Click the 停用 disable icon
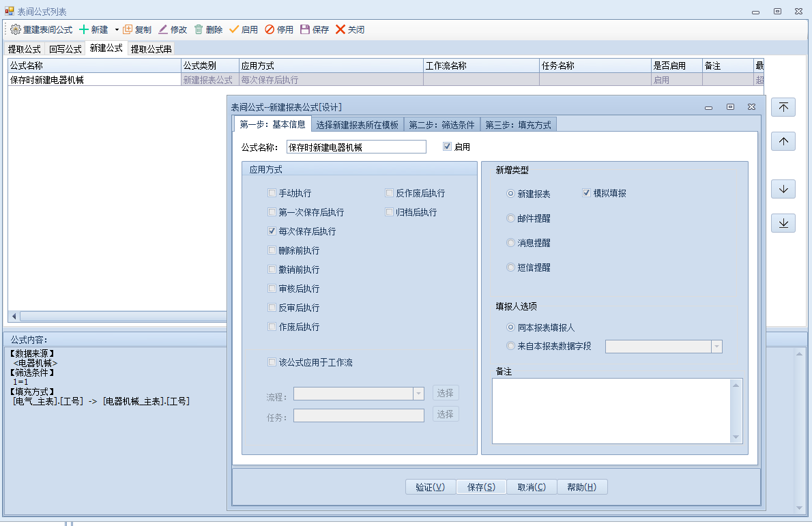Screen dimensions: 812x526 coord(270,29)
